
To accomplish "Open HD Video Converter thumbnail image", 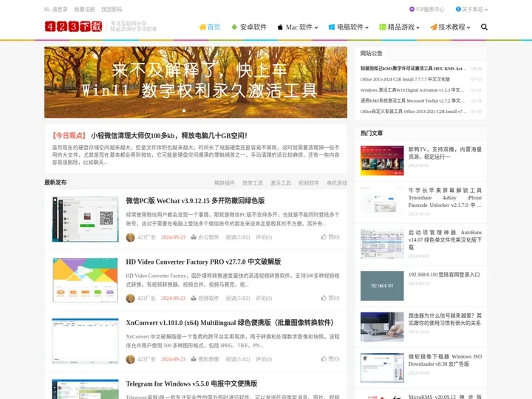I will [86, 280].
